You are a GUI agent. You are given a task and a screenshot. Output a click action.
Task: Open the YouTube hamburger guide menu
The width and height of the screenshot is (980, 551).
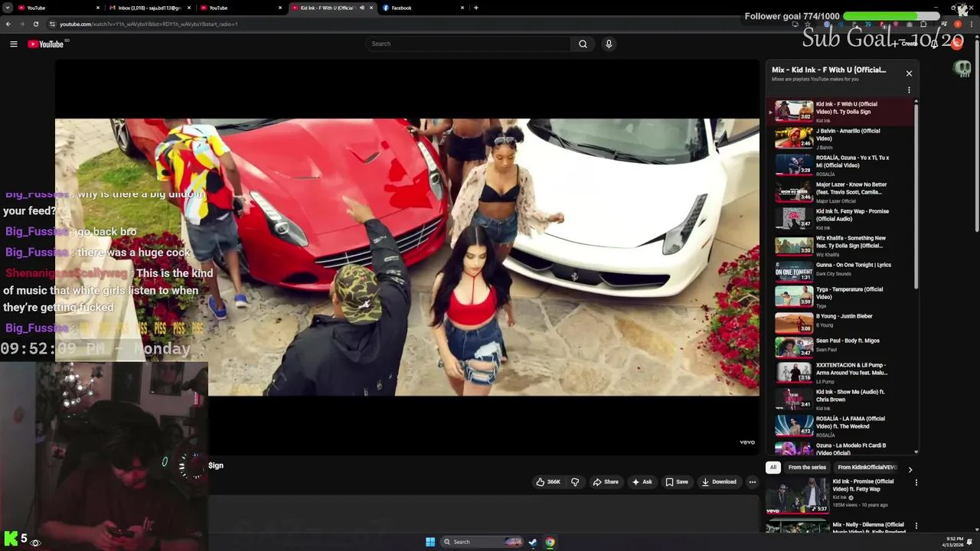pyautogui.click(x=13, y=44)
